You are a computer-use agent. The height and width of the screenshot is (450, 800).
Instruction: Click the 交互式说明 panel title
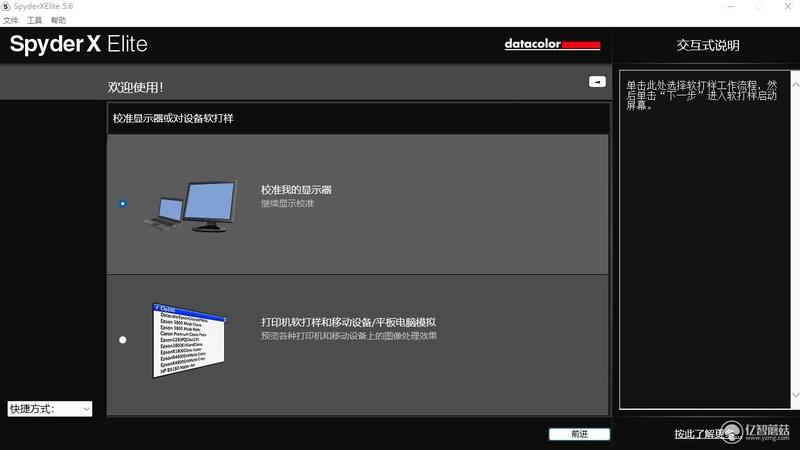pos(708,45)
